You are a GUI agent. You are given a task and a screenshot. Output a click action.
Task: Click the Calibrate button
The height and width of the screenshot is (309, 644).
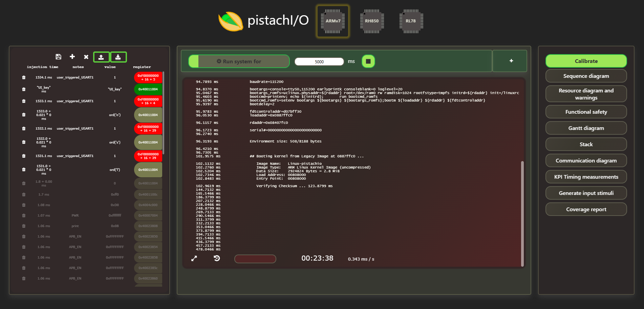tap(586, 61)
